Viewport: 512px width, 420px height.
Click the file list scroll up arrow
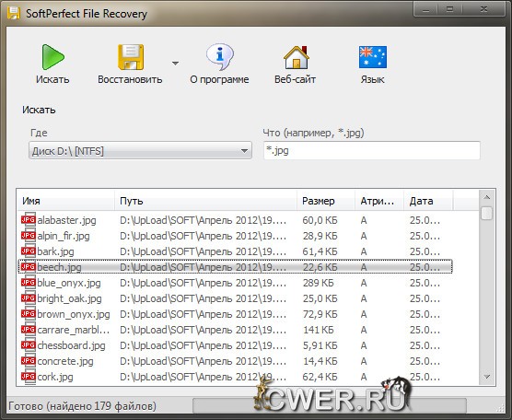click(486, 197)
